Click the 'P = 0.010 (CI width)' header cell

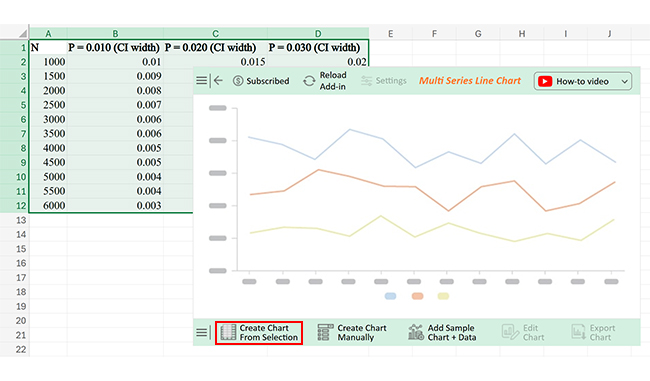pyautogui.click(x=115, y=48)
